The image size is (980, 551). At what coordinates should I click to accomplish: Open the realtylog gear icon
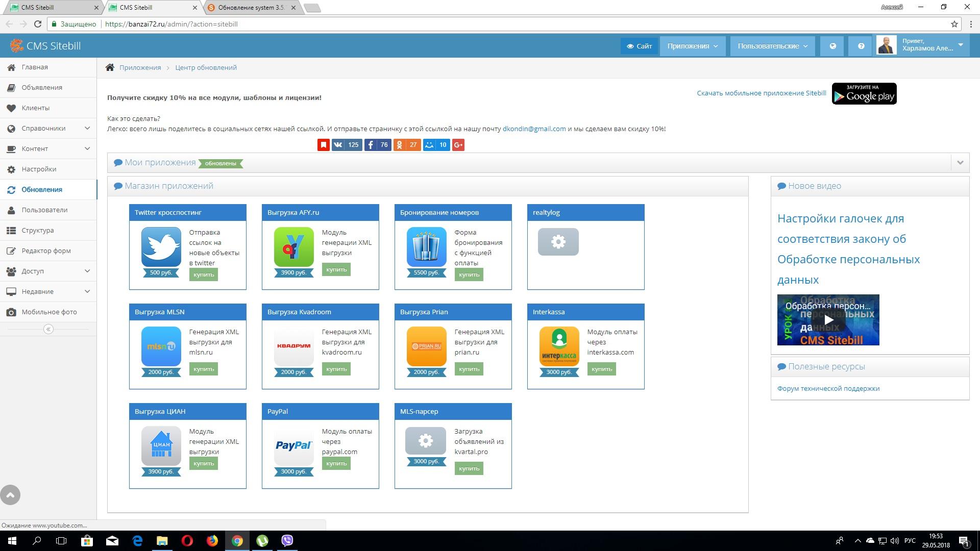pos(558,242)
